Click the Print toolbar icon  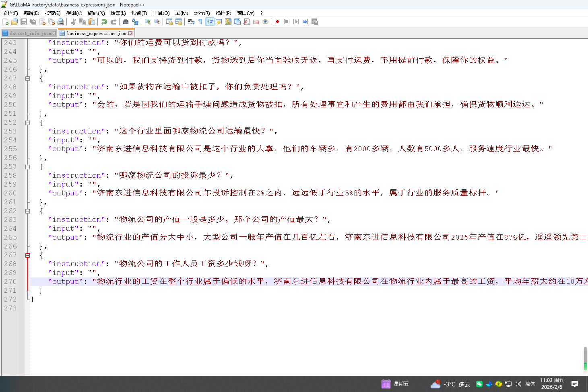61,22
